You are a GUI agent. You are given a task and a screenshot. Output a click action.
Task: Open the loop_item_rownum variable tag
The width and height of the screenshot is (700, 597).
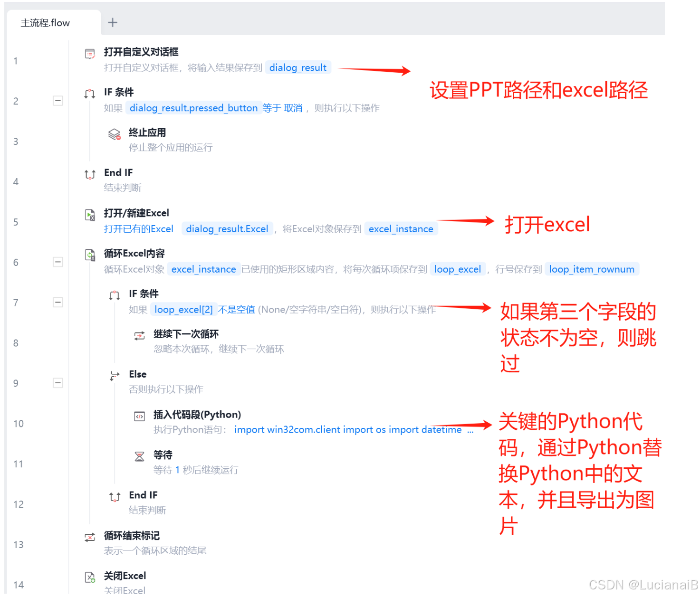592,269
